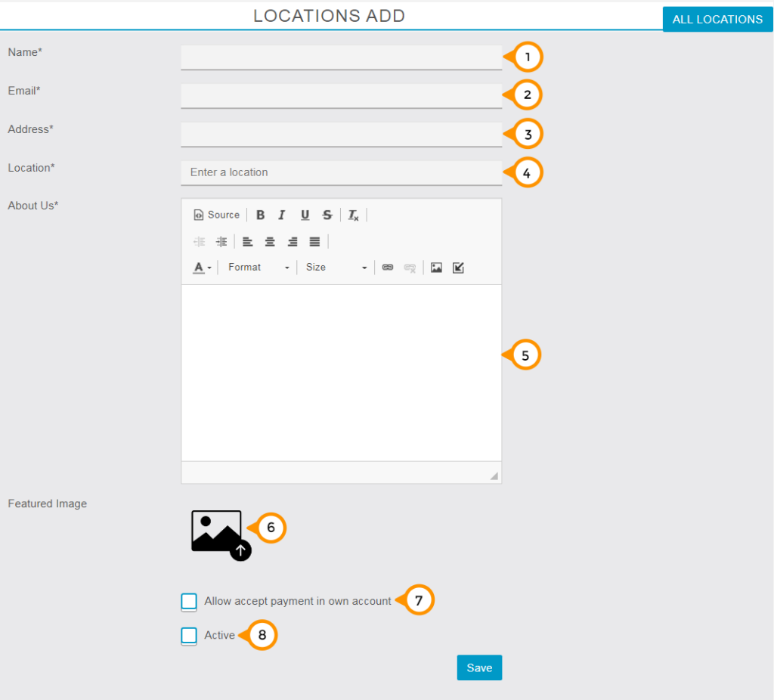Screen dimensions: 774x700
Task: Select the LOCATIONS ADD heading
Action: coord(329,15)
